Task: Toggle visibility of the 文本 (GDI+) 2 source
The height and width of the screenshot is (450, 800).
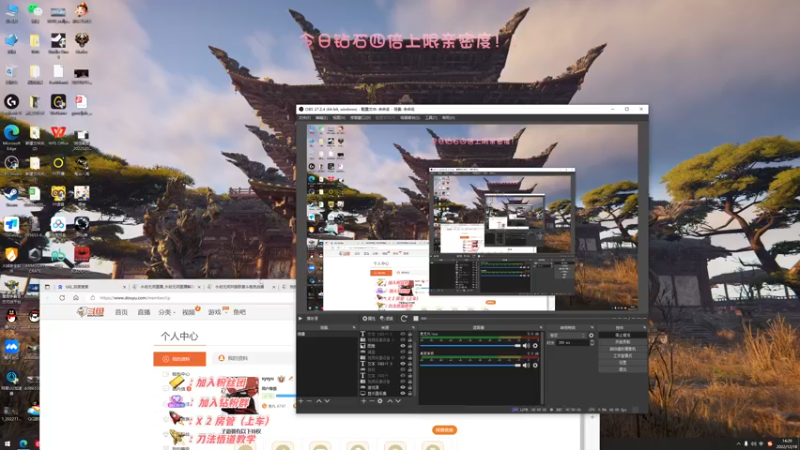Action: 403,363
